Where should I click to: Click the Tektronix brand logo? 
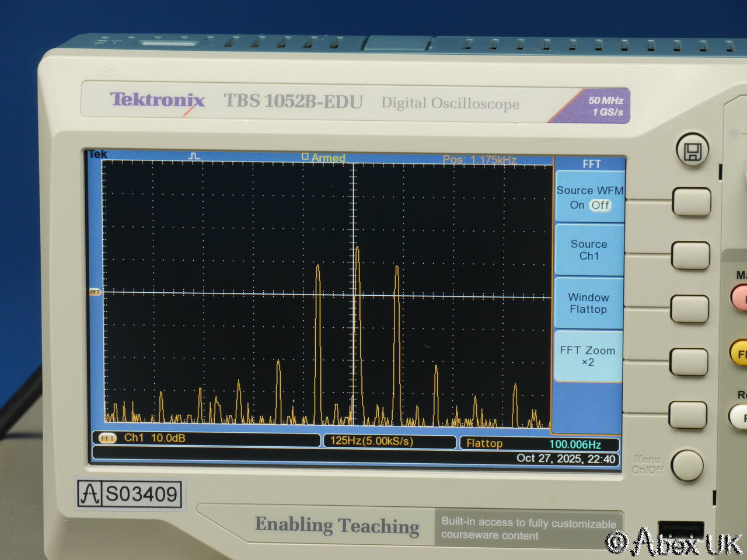pos(158,101)
